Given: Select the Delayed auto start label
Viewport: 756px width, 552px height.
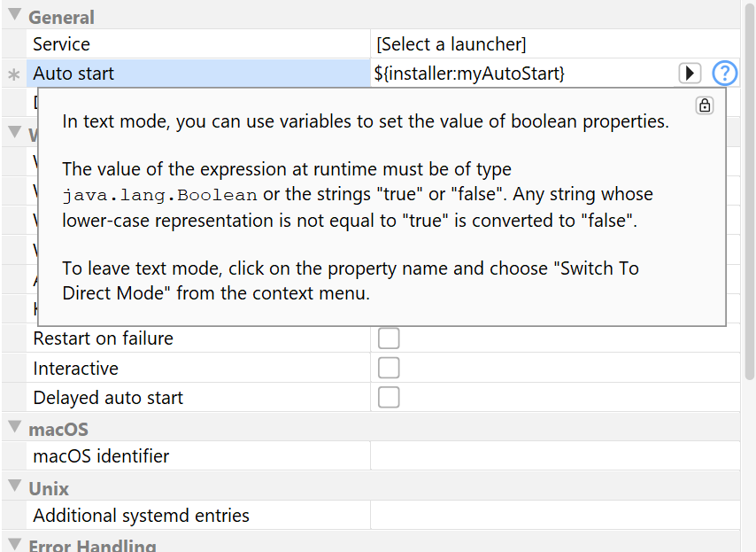Looking at the screenshot, I should click(108, 398).
